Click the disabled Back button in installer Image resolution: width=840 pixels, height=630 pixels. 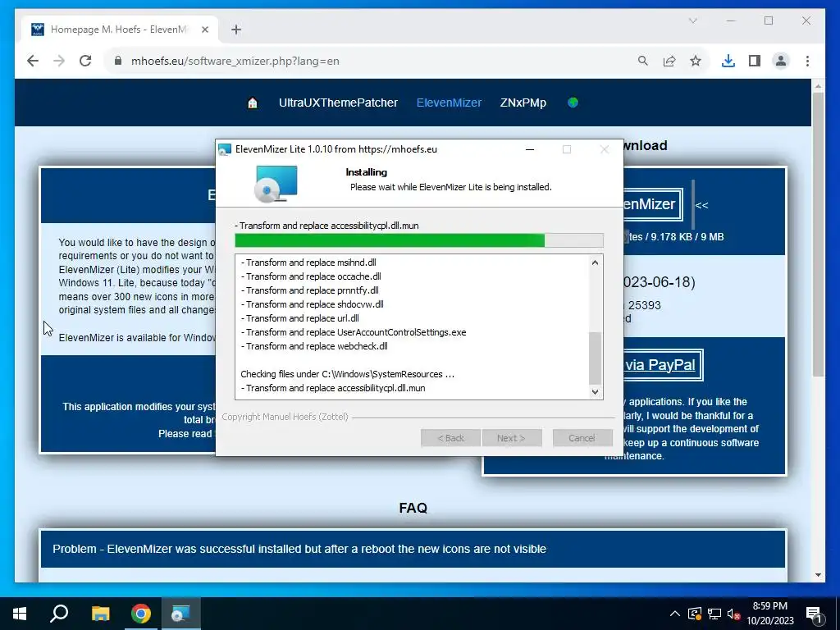click(x=451, y=438)
